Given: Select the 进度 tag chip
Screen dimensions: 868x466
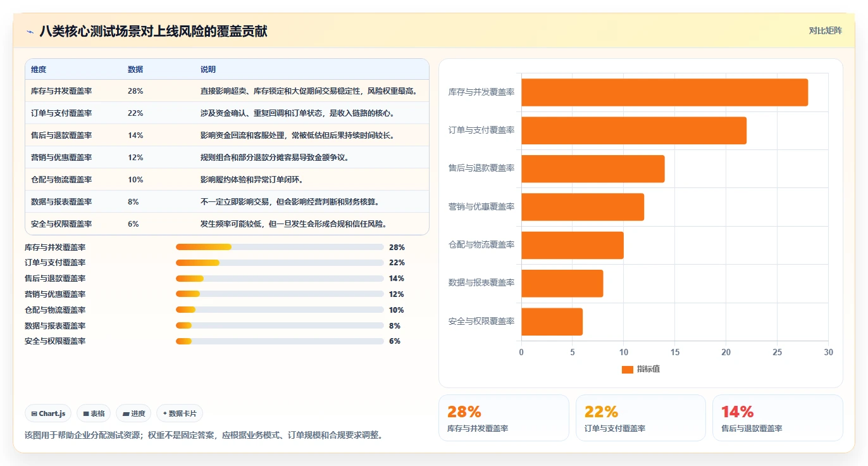Looking at the screenshot, I should pyautogui.click(x=133, y=413).
